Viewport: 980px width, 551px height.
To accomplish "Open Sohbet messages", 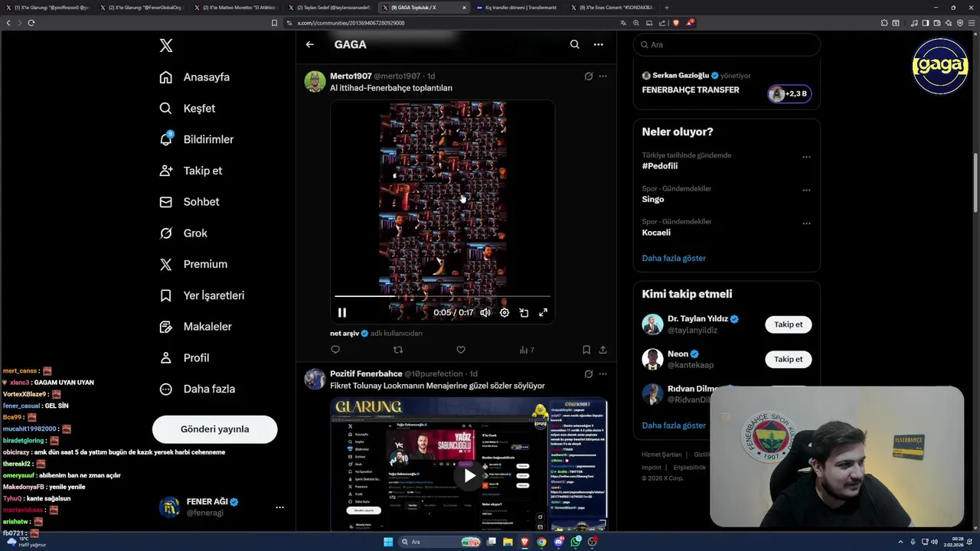I will [190, 202].
